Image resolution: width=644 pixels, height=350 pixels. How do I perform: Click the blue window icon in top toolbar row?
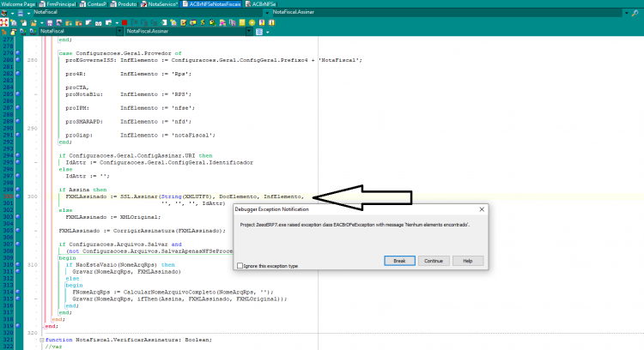click(x=21, y=12)
